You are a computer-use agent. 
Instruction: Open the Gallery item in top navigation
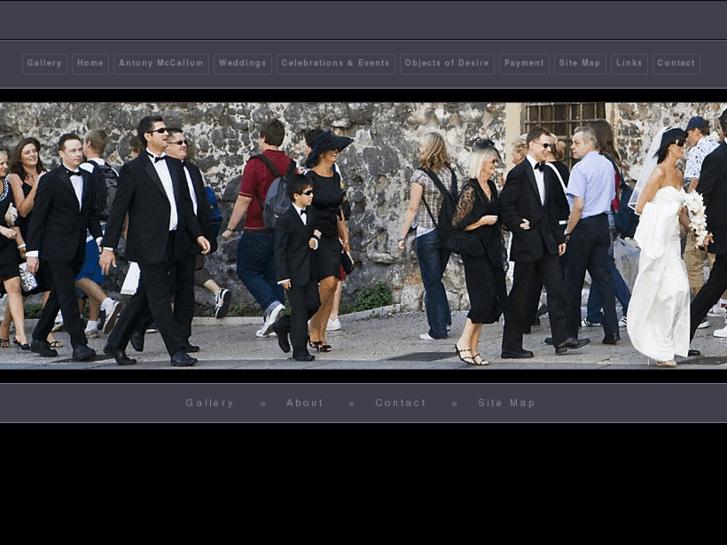click(x=45, y=64)
